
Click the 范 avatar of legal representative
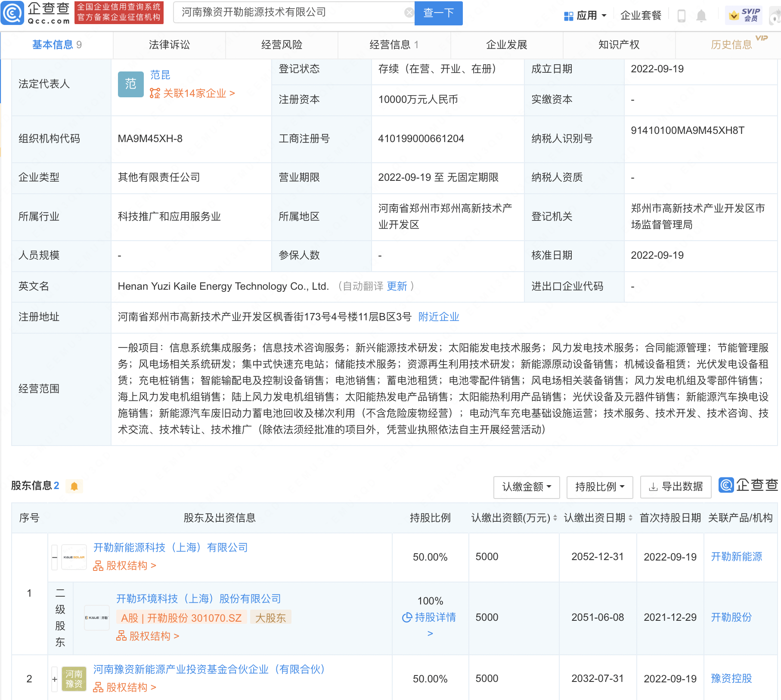pyautogui.click(x=131, y=84)
